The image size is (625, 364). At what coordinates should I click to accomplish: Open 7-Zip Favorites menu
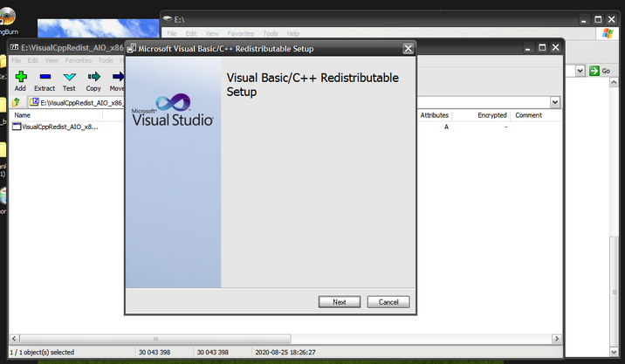tap(79, 60)
